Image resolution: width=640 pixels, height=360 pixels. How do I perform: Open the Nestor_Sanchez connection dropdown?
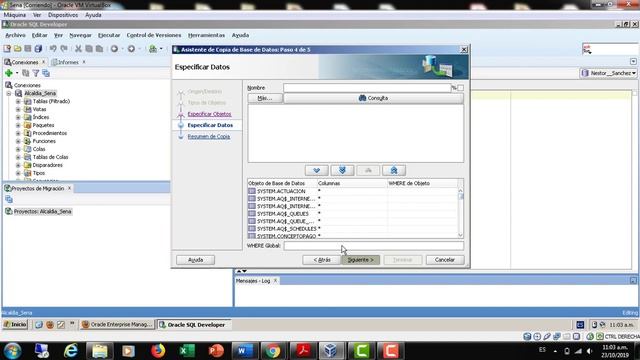633,73
